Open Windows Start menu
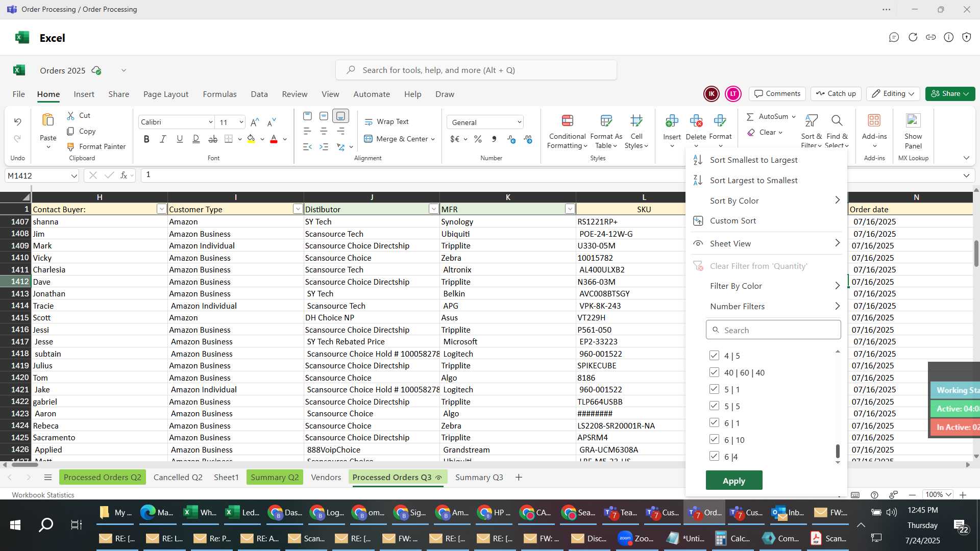Image resolution: width=980 pixels, height=551 pixels. click(x=15, y=525)
